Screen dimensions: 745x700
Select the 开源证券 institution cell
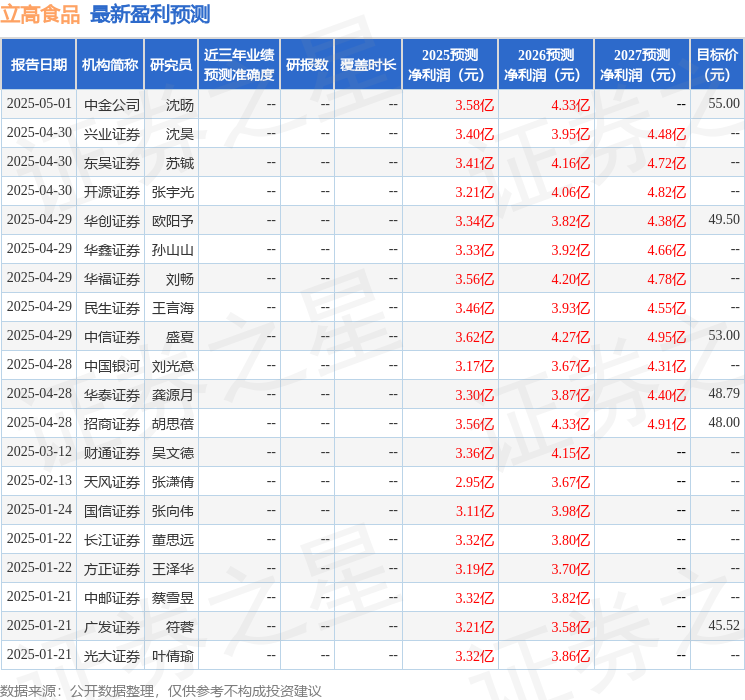click(x=112, y=192)
